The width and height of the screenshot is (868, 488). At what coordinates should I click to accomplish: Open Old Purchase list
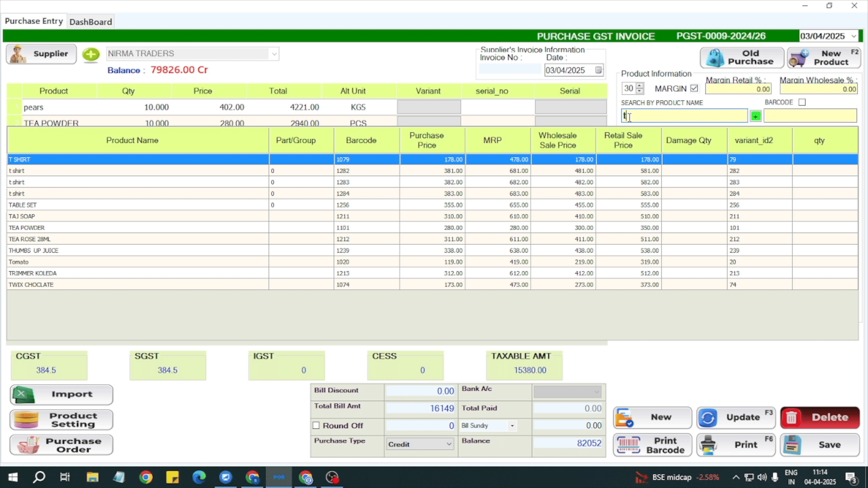click(x=742, y=57)
